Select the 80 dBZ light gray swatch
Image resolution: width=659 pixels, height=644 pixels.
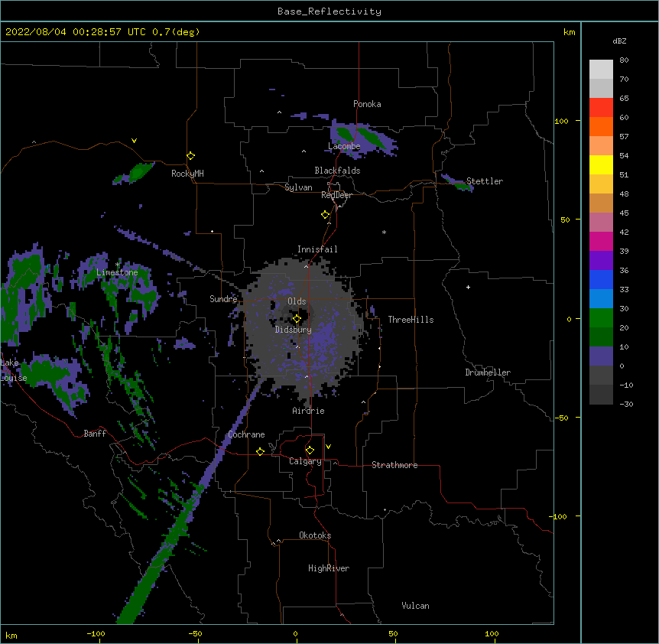click(601, 70)
